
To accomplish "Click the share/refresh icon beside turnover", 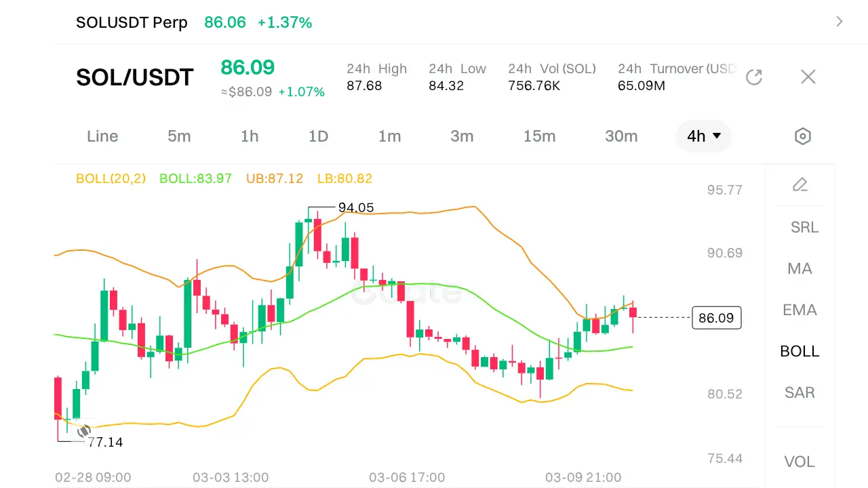I will [754, 77].
